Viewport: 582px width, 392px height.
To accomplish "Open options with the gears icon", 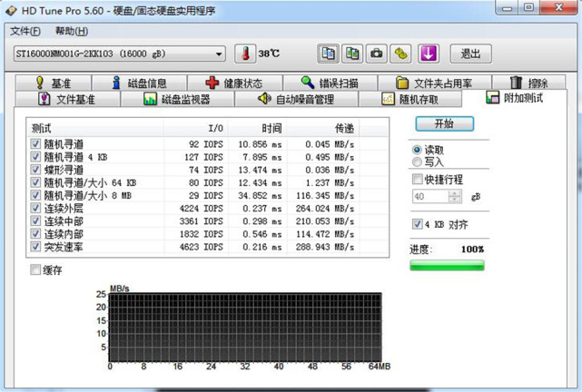I will 402,54.
